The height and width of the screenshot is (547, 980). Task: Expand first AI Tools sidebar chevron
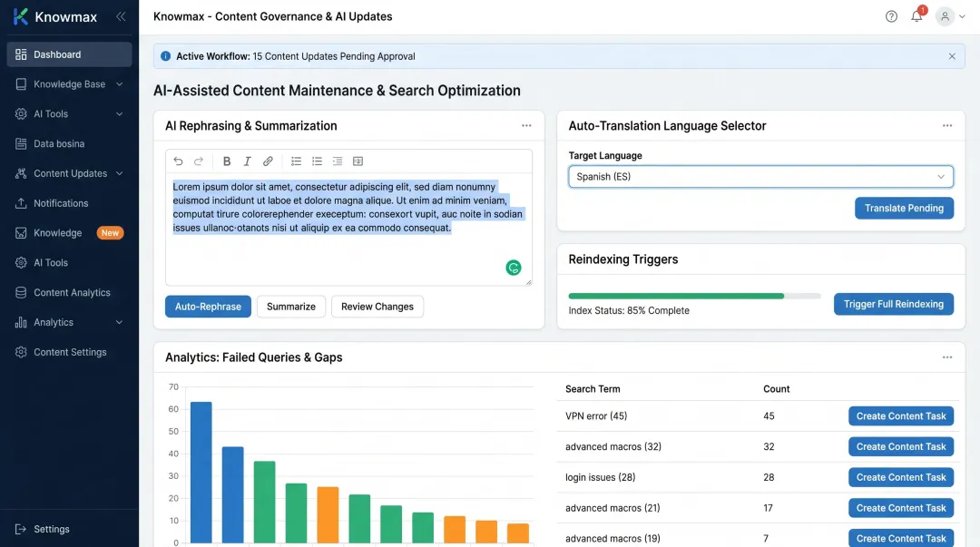click(120, 113)
